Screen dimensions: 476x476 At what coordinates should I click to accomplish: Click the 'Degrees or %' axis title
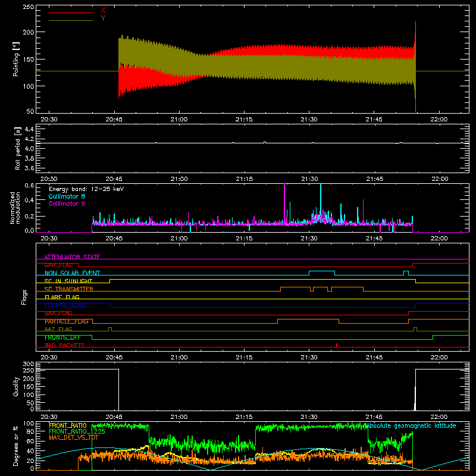(x=16, y=445)
